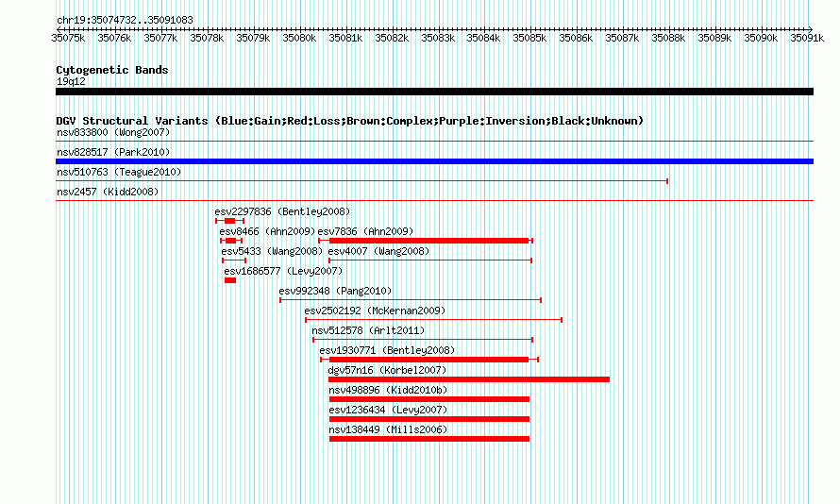Open esv8466 (Ahn2009) variant label
Screen dimensions: 840x504
[x=267, y=231]
